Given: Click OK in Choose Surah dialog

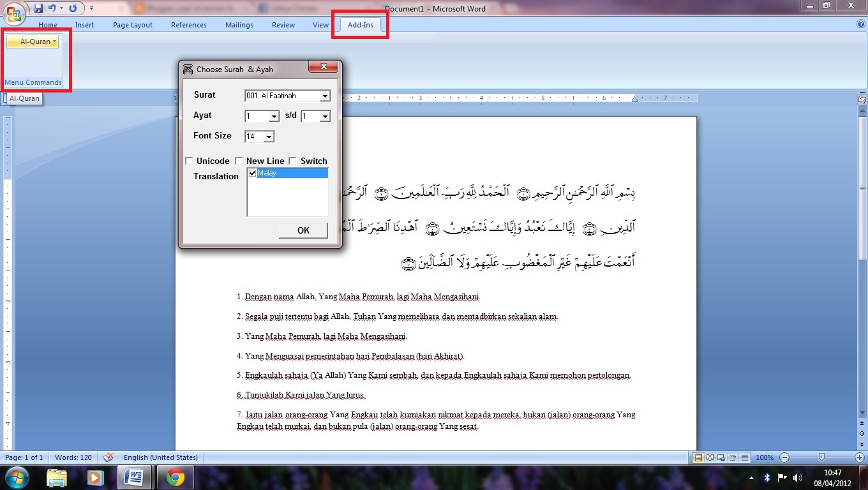Looking at the screenshot, I should click(x=303, y=230).
